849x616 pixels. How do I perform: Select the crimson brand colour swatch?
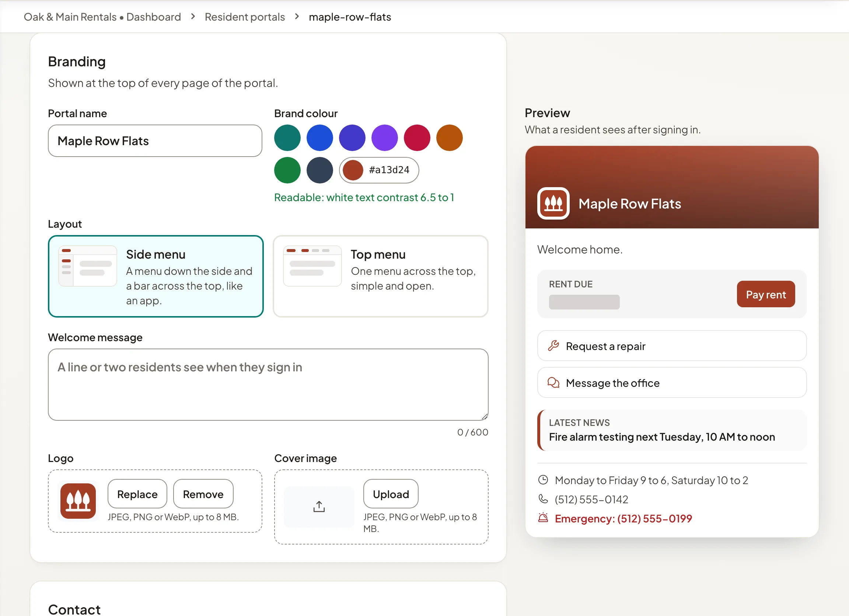click(417, 138)
